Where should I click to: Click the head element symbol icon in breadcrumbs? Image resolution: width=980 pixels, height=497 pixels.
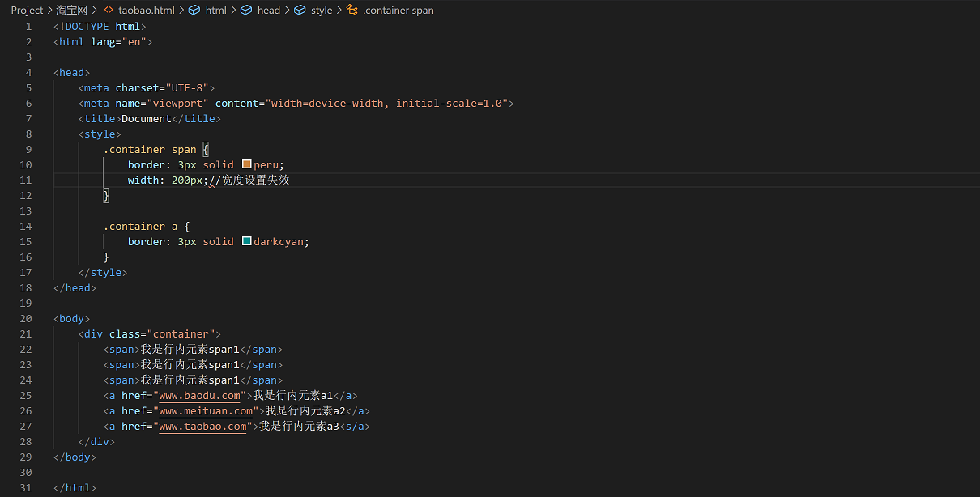coord(246,11)
